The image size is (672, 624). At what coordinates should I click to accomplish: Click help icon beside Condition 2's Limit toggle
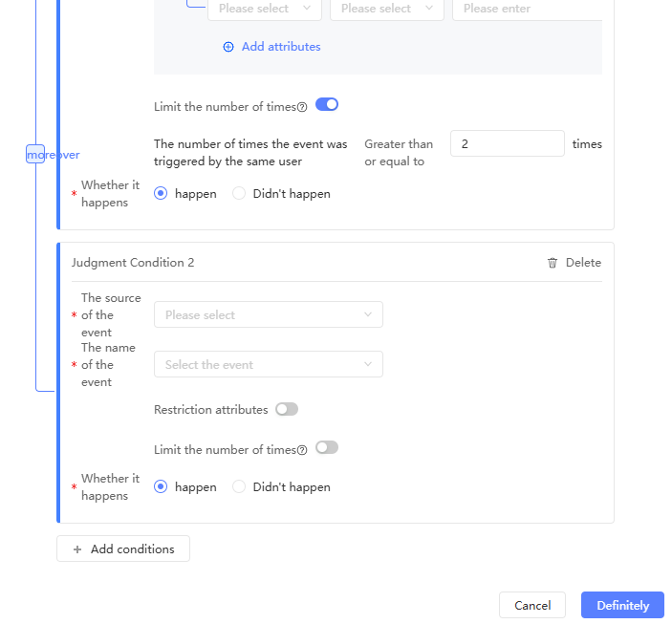tap(302, 450)
